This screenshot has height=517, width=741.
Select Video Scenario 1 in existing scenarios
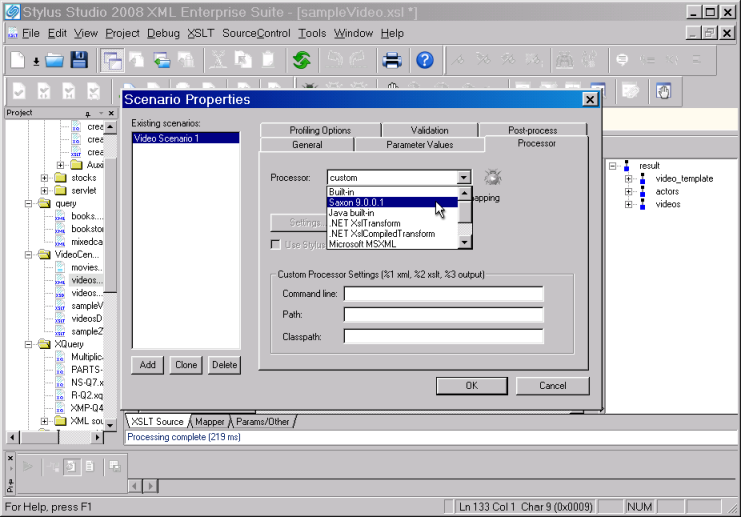tap(186, 138)
